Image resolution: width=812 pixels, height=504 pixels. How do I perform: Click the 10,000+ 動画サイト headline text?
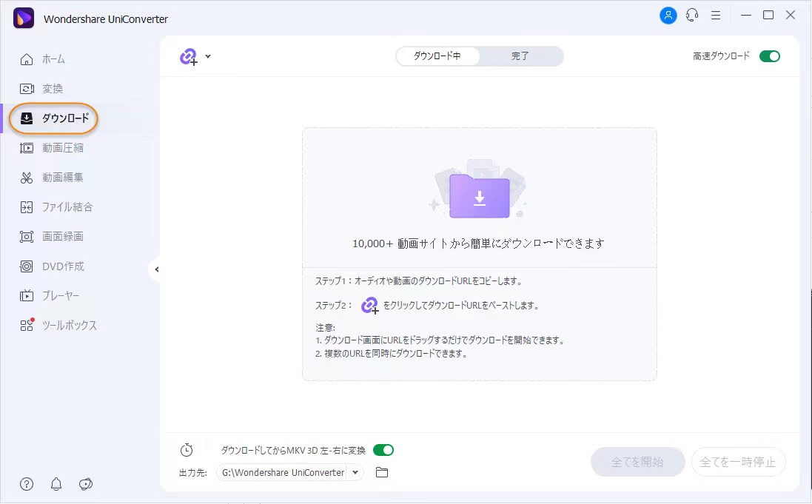(x=478, y=243)
